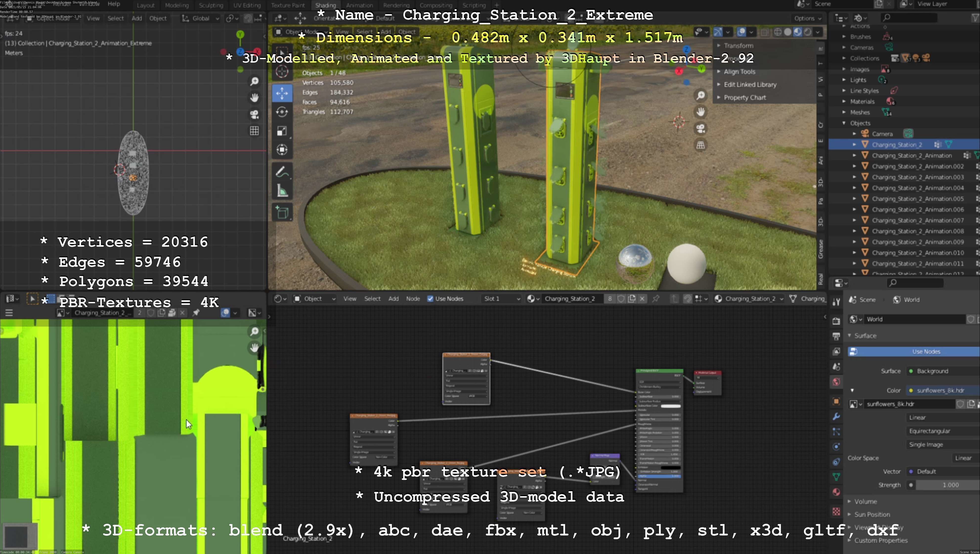Open the Slot 1 dropdown
The image size is (980, 554).
tap(501, 299)
